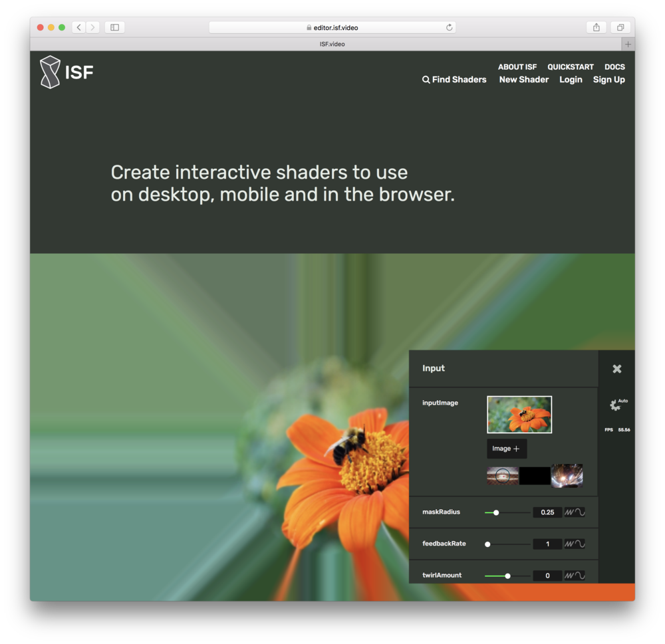
Task: Show Safari tab overview
Action: [620, 27]
